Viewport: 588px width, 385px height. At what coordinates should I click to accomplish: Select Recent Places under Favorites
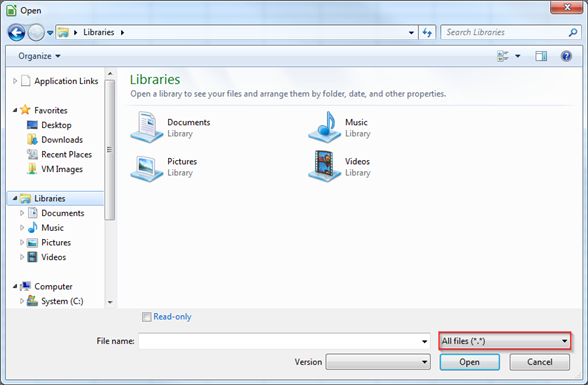pos(66,154)
